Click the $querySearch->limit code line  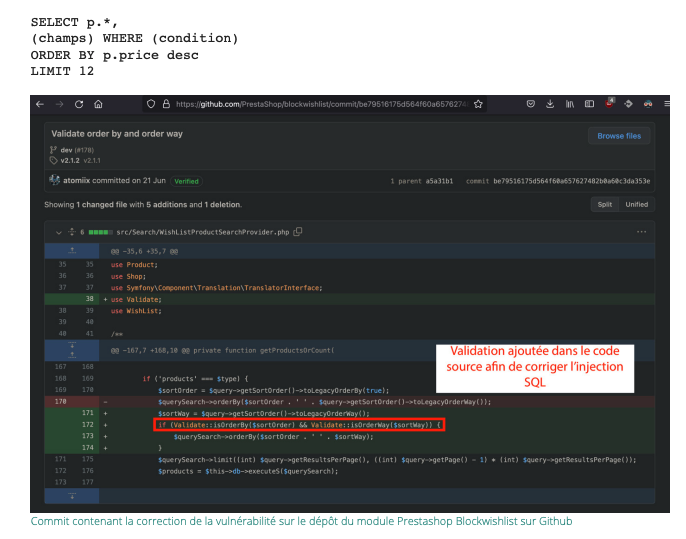(x=397, y=460)
